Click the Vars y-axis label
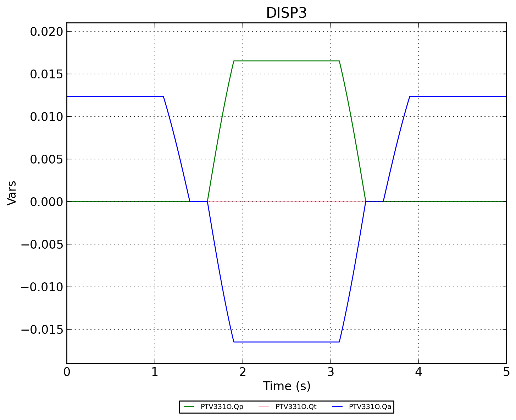This screenshot has width=516, height=420. click(x=12, y=193)
